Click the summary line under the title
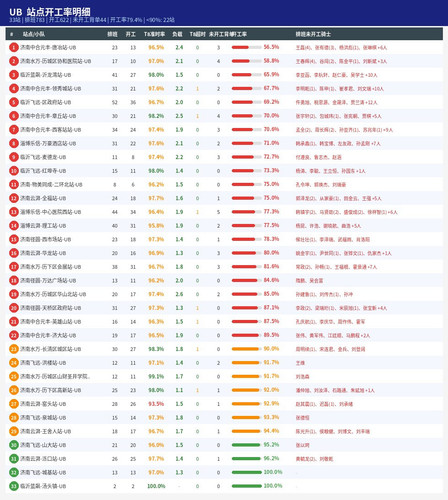This screenshot has height=500, width=448. [92, 20]
